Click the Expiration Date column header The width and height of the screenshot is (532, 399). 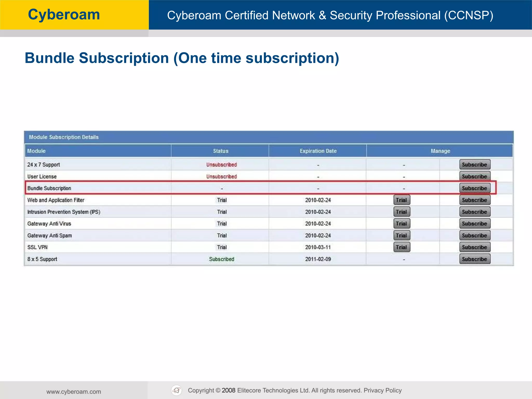pos(318,151)
